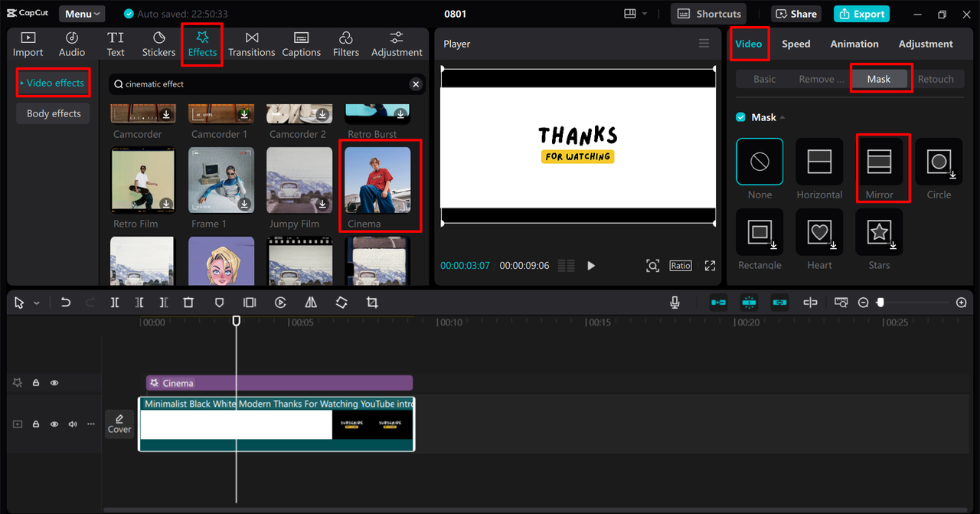Expand the Video effects category
The height and width of the screenshot is (514, 980).
(54, 83)
